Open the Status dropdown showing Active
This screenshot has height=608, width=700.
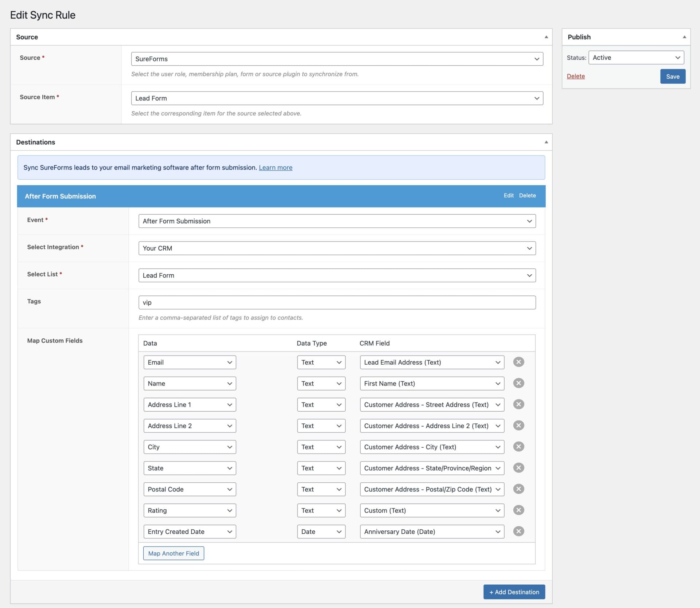click(636, 58)
